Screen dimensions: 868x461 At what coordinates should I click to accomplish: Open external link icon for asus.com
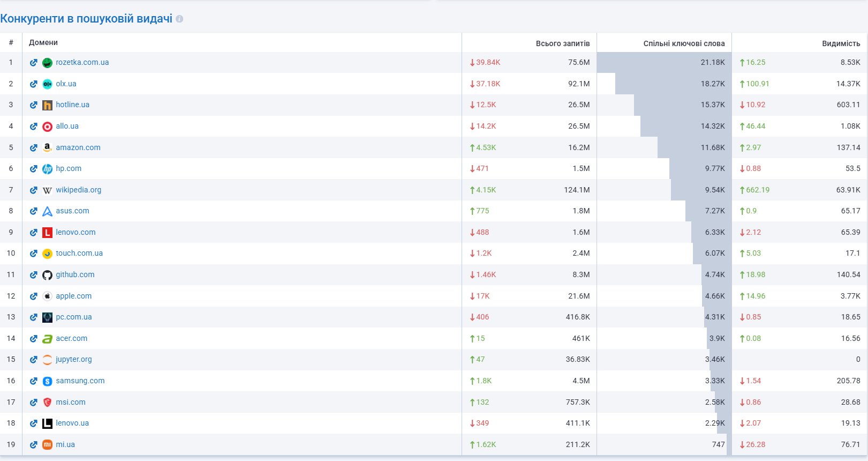(x=33, y=211)
